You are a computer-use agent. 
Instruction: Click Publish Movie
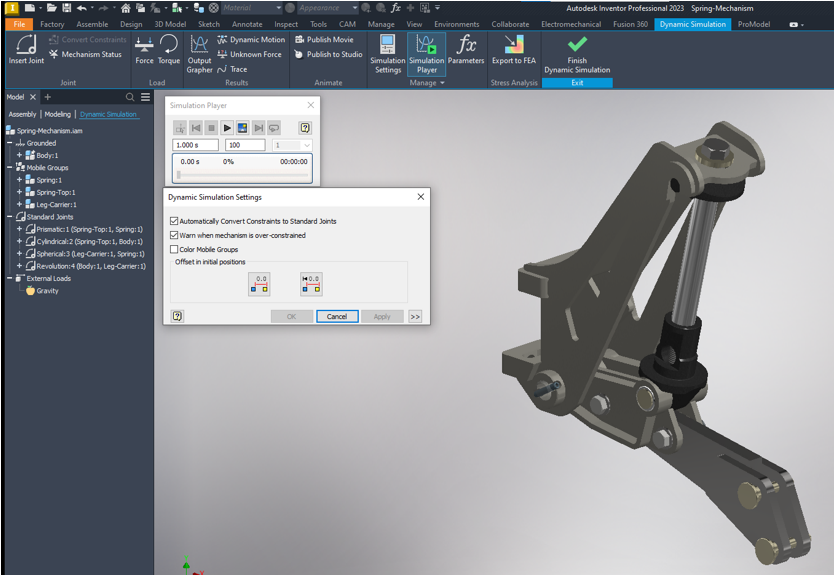click(x=324, y=39)
